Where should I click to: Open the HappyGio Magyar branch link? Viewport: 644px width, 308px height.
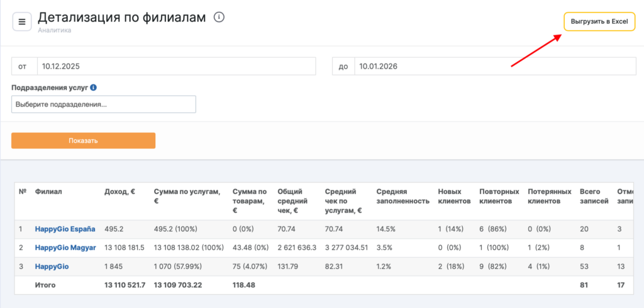coord(65,248)
